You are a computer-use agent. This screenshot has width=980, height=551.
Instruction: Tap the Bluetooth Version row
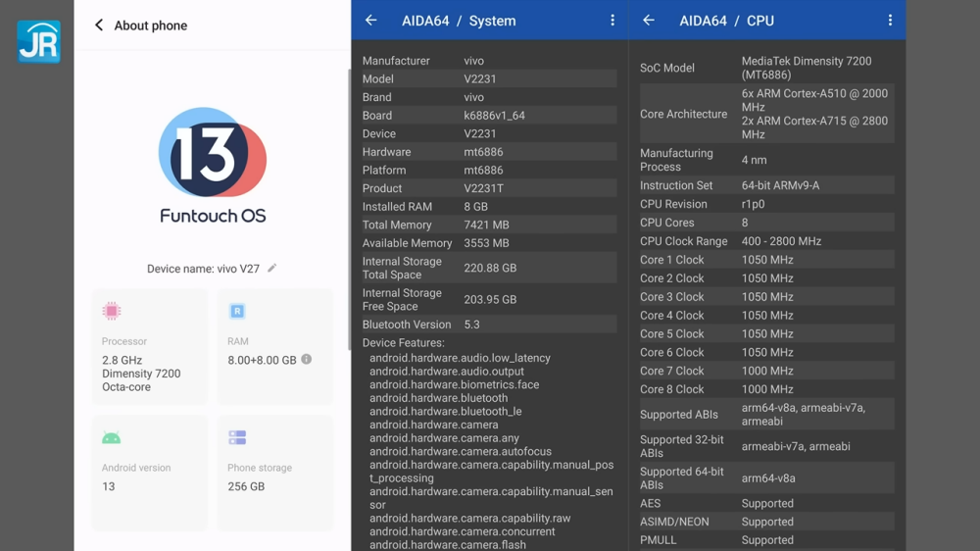tap(488, 325)
